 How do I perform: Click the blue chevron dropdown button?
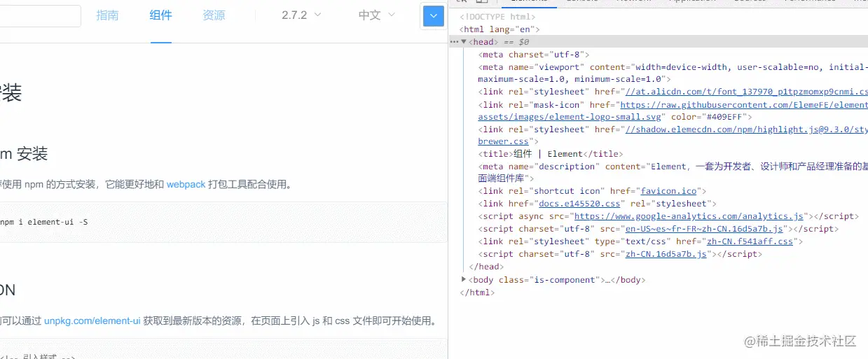pos(434,16)
